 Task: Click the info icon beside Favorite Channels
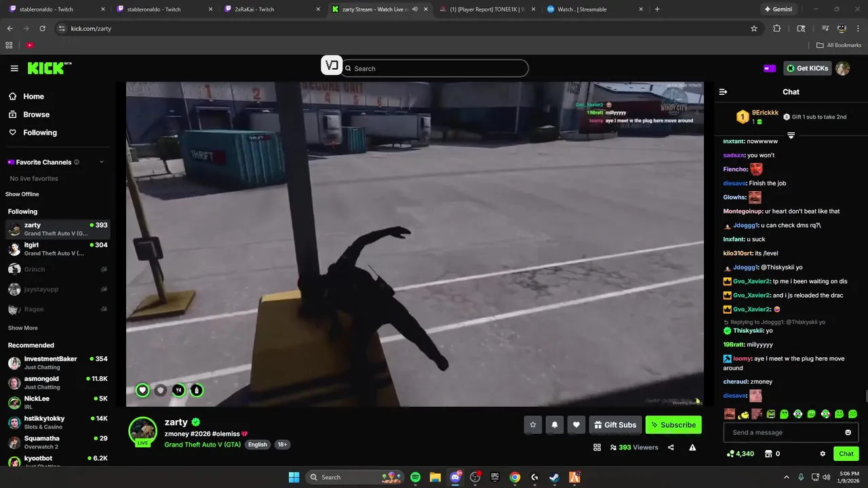pos(77,162)
